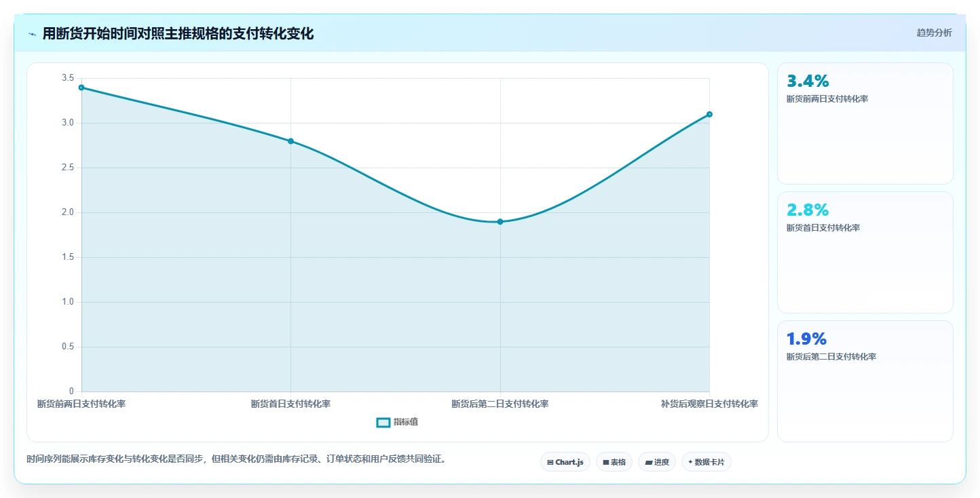The height and width of the screenshot is (498, 980).
Task: Click the 趋势分析 label in header
Action: (x=934, y=33)
